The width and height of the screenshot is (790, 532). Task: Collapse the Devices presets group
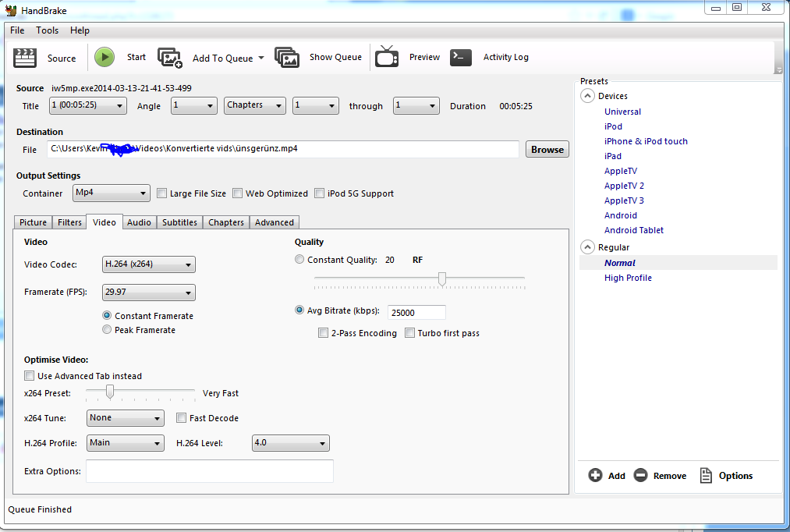[587, 96]
